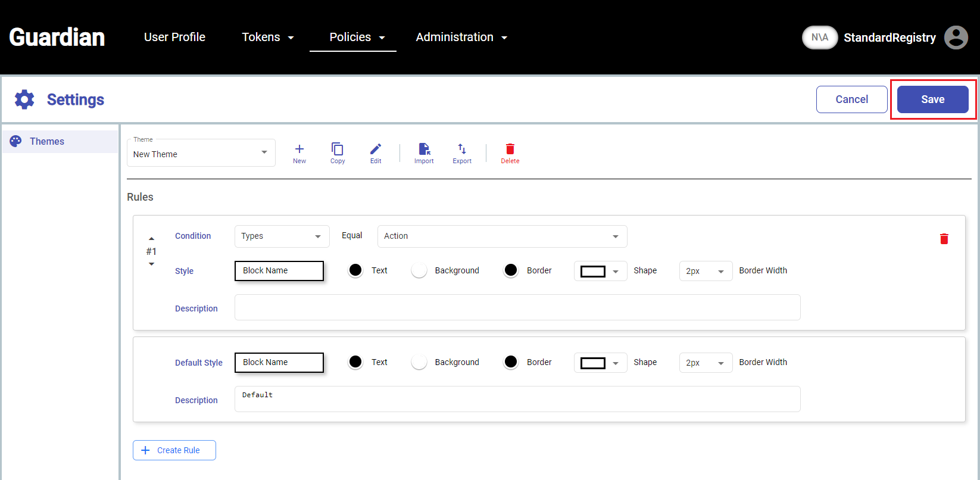Click the Create Rule button
Screen dimensions: 980x480
click(x=174, y=450)
